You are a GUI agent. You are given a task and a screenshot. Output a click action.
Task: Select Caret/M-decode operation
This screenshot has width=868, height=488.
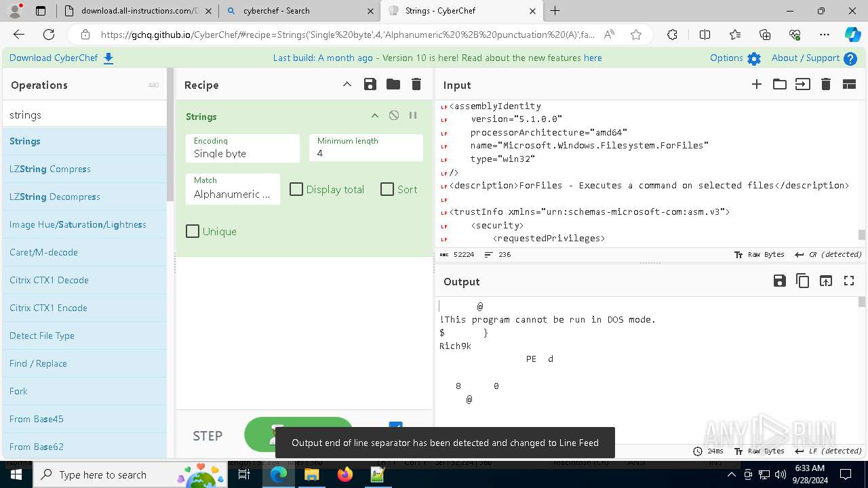(85, 252)
